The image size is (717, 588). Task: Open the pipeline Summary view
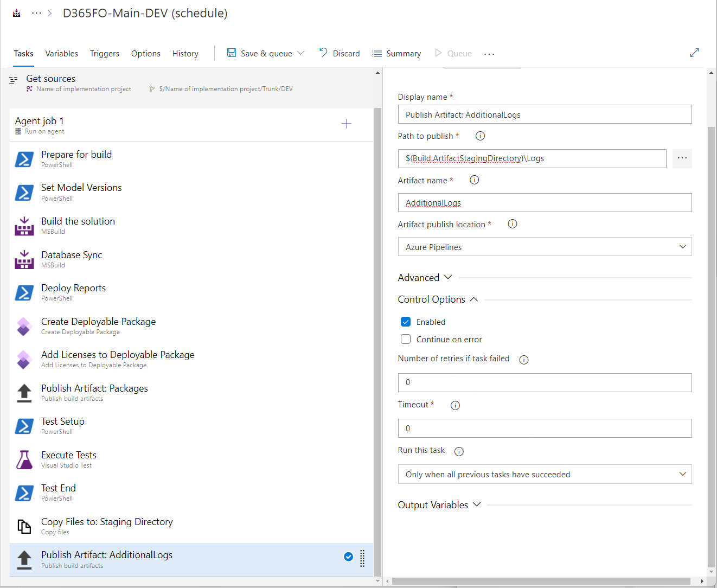pyautogui.click(x=396, y=53)
